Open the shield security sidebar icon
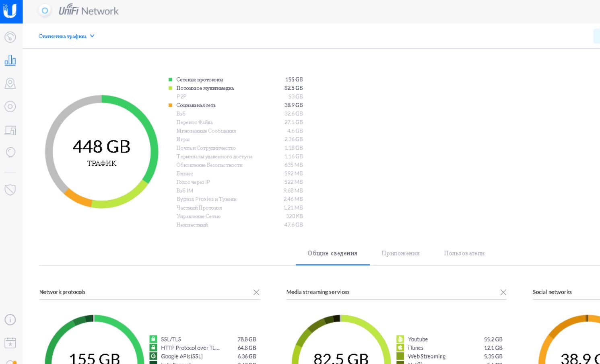600x364 pixels. (10, 190)
